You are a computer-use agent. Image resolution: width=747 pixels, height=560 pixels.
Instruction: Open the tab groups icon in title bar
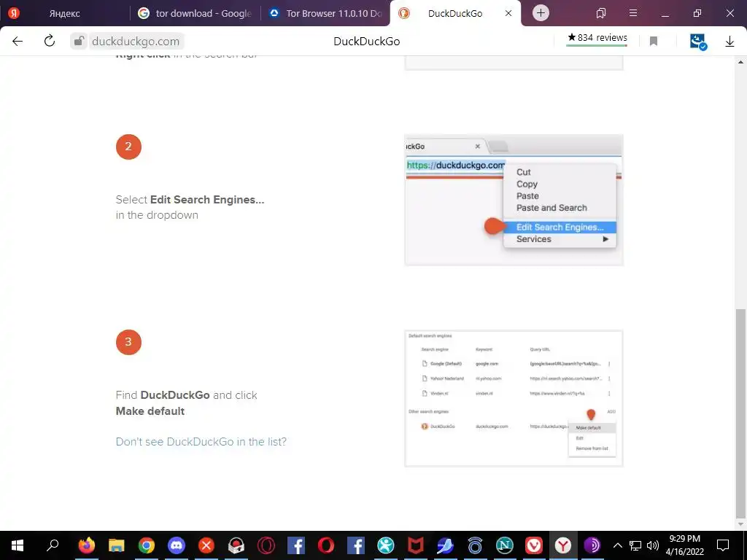[601, 13]
